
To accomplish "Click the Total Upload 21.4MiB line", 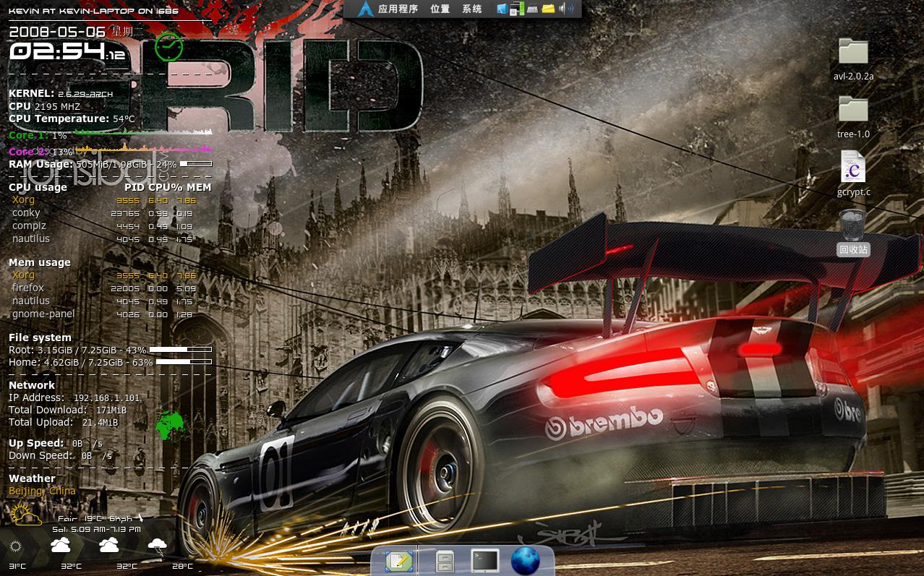I will pyautogui.click(x=64, y=423).
